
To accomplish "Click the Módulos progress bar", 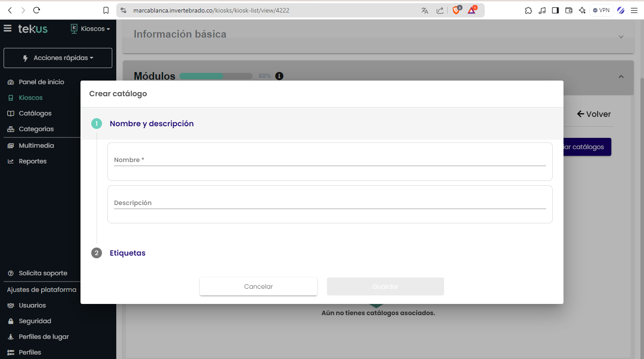I will click(x=216, y=76).
